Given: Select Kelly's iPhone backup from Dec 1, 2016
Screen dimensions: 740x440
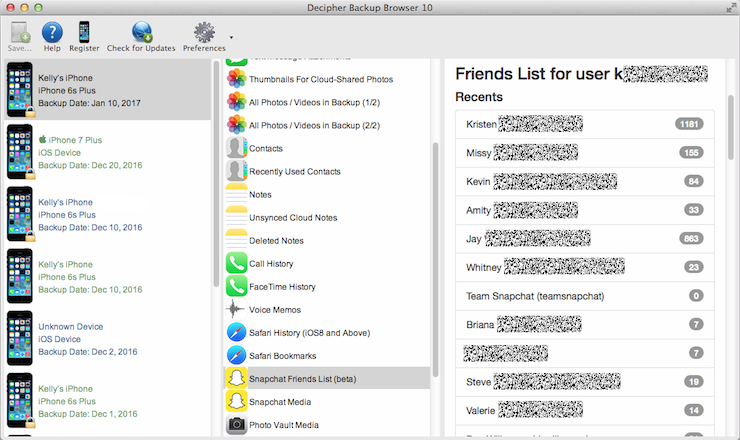Looking at the screenshot, I should (x=108, y=401).
